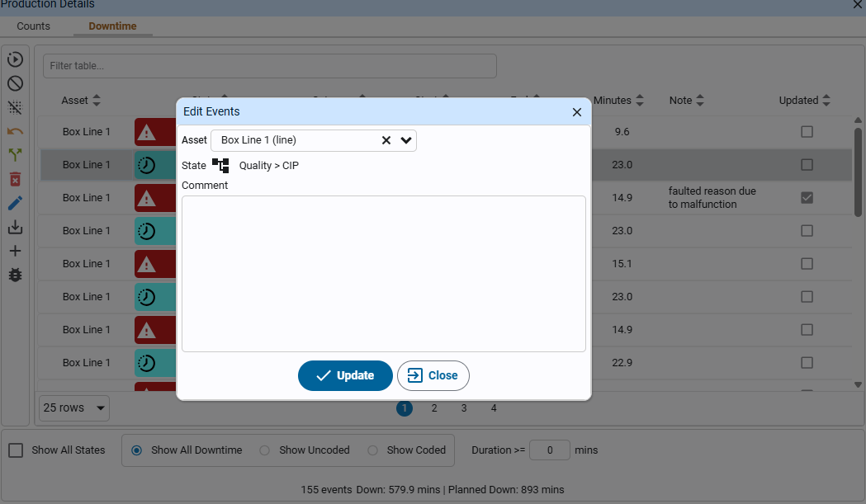Viewport: 866px width, 504px height.
Task: Click the warning state icon in the 9.6 minutes row
Action: (x=146, y=133)
